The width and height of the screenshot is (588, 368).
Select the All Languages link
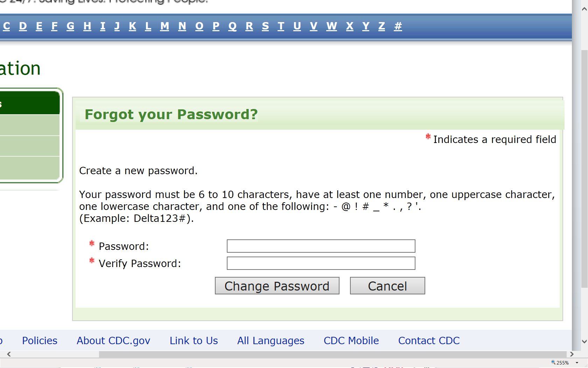[271, 341]
